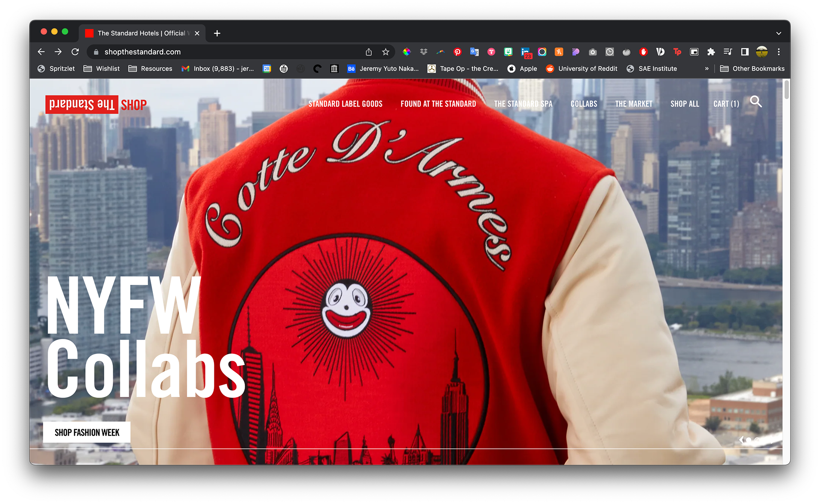This screenshot has width=820, height=504.
Task: Open Chrome three-dot menu
Action: 779,52
